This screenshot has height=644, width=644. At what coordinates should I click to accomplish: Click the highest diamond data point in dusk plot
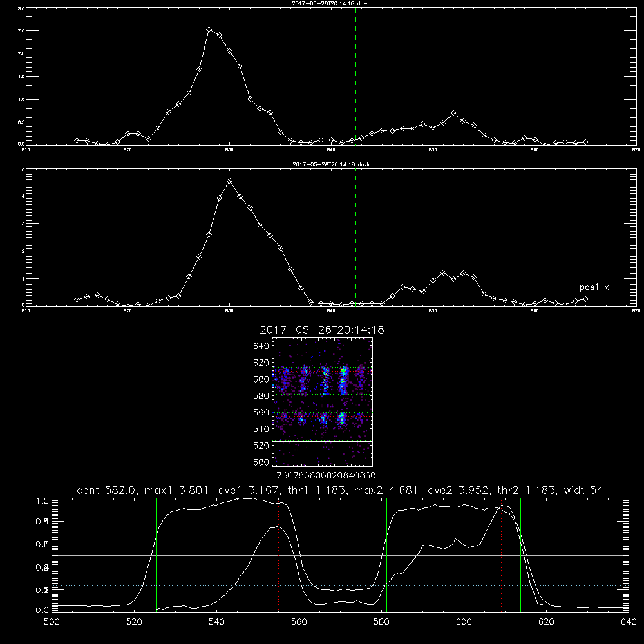[x=230, y=181]
